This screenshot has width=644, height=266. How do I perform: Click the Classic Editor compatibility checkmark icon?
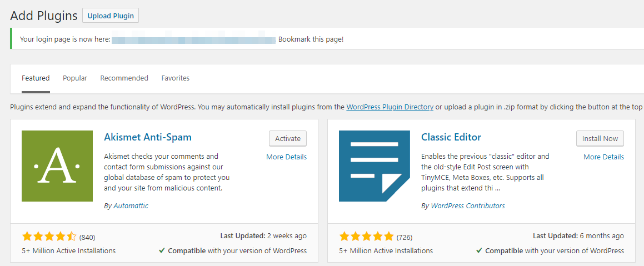480,250
